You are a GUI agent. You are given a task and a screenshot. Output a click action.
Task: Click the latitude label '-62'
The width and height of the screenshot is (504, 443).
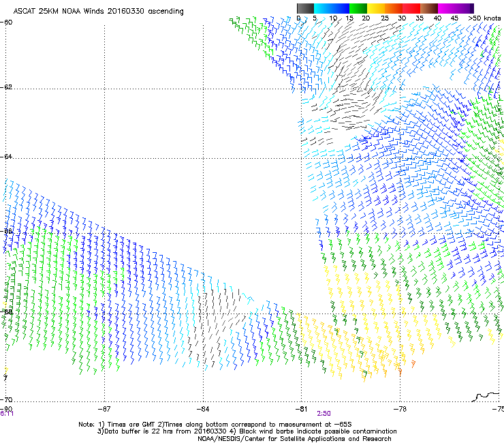click(6, 87)
